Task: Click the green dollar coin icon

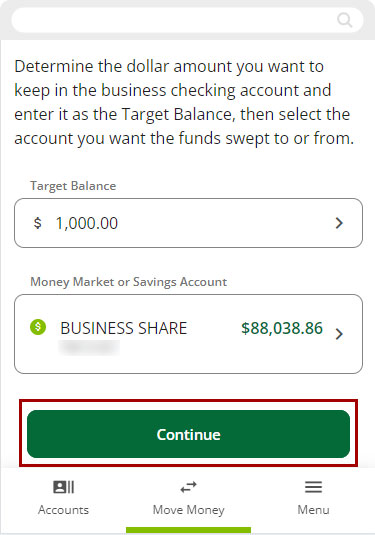Action: (x=38, y=327)
